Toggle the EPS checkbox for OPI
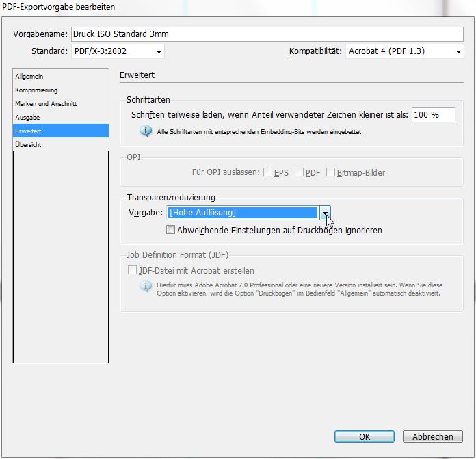 (267, 172)
